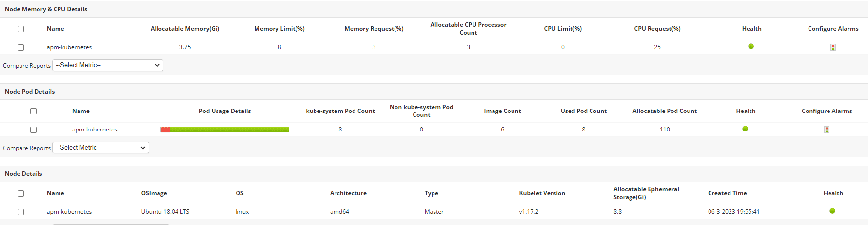Toggle the select-all checkbox in Node Pod Details
868x225 pixels.
click(33, 111)
